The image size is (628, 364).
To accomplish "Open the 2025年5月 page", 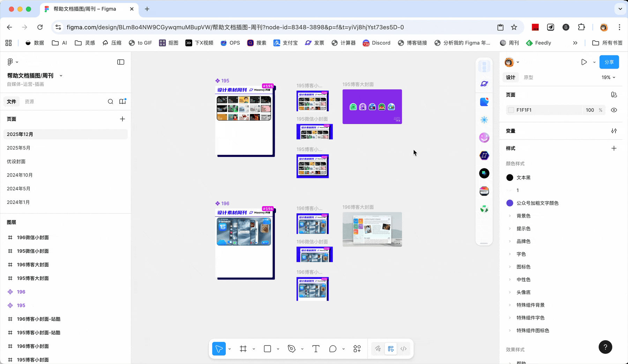I will tap(18, 148).
